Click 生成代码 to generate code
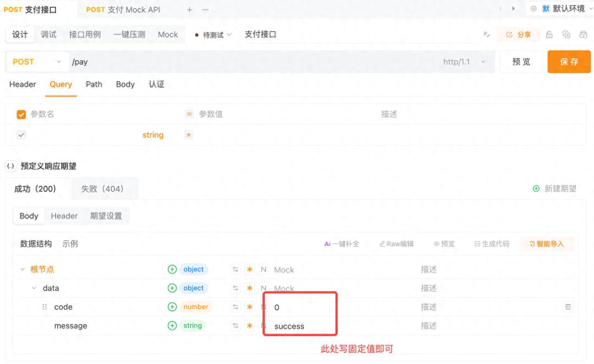Screen dimensions: 594x364 click(x=492, y=244)
